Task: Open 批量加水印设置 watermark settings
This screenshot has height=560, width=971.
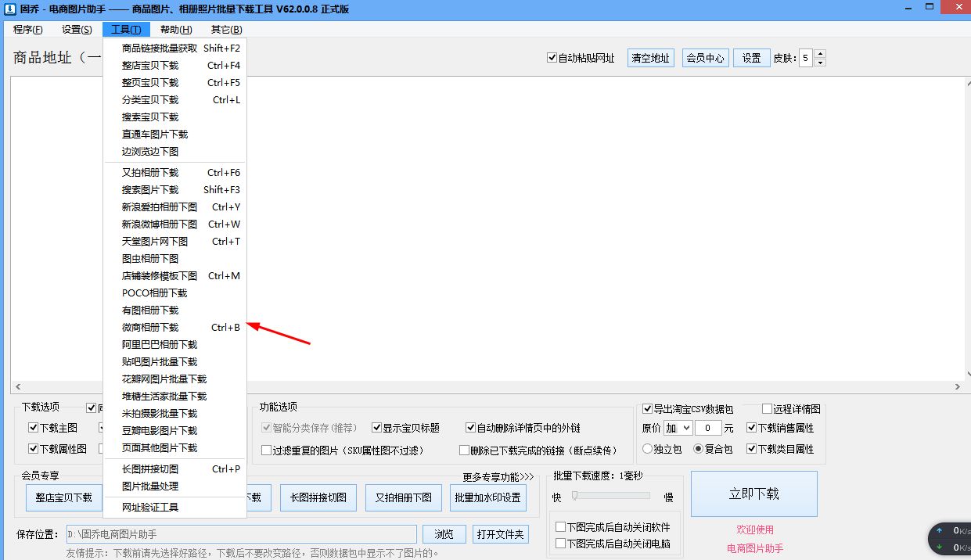Action: 488,497
